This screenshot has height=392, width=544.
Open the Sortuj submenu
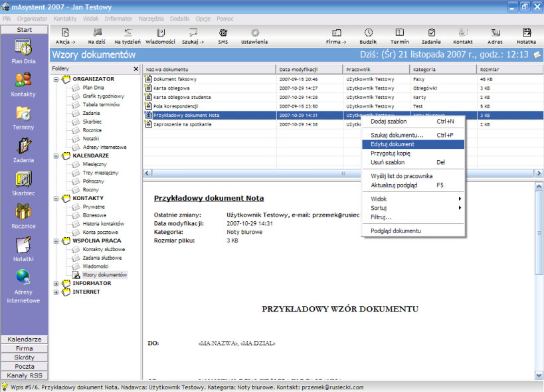pos(413,208)
